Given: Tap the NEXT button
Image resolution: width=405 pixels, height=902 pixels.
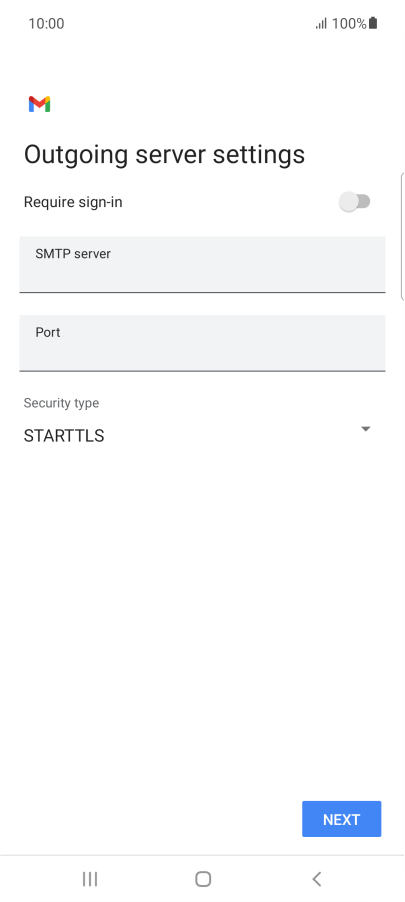Looking at the screenshot, I should [x=342, y=819].
